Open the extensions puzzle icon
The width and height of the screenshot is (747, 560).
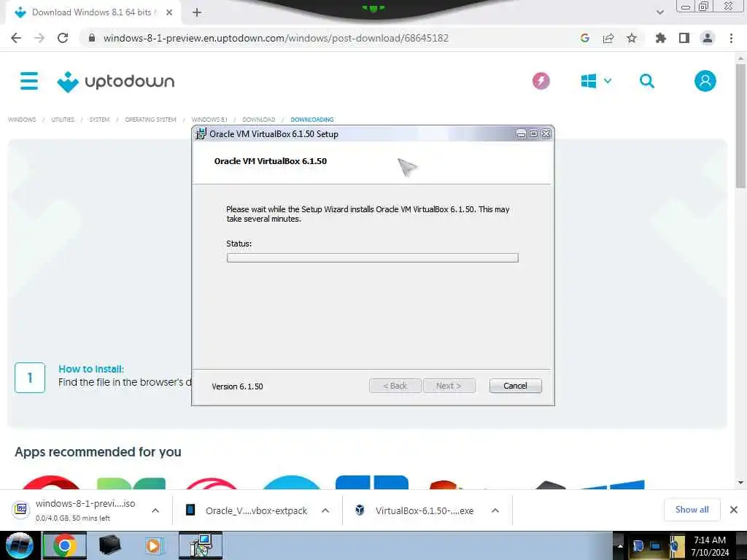point(661,38)
